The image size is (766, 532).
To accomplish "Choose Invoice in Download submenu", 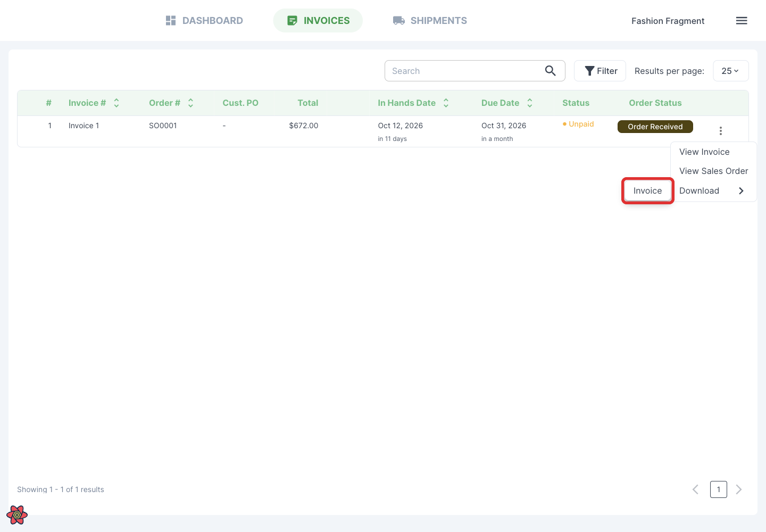I will click(648, 191).
